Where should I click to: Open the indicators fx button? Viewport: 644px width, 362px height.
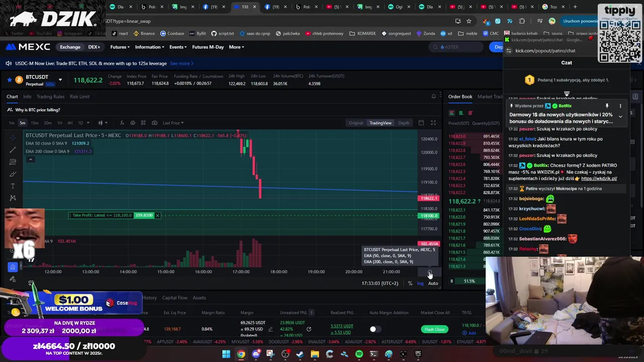[121, 123]
